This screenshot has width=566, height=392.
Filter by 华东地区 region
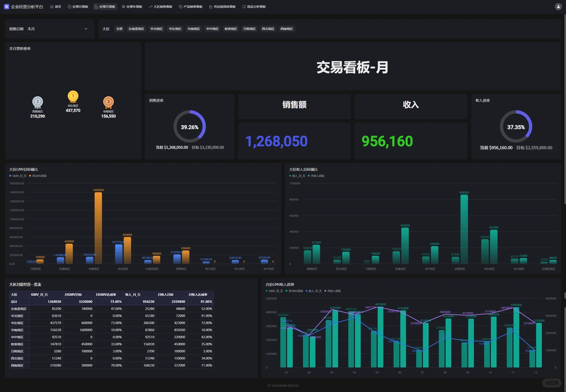[175, 29]
